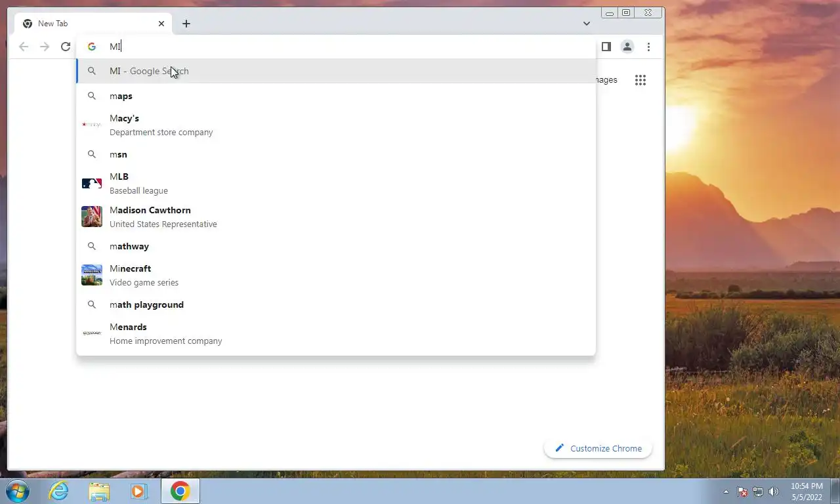Choose the Menards Home improvement suggestion

click(336, 333)
